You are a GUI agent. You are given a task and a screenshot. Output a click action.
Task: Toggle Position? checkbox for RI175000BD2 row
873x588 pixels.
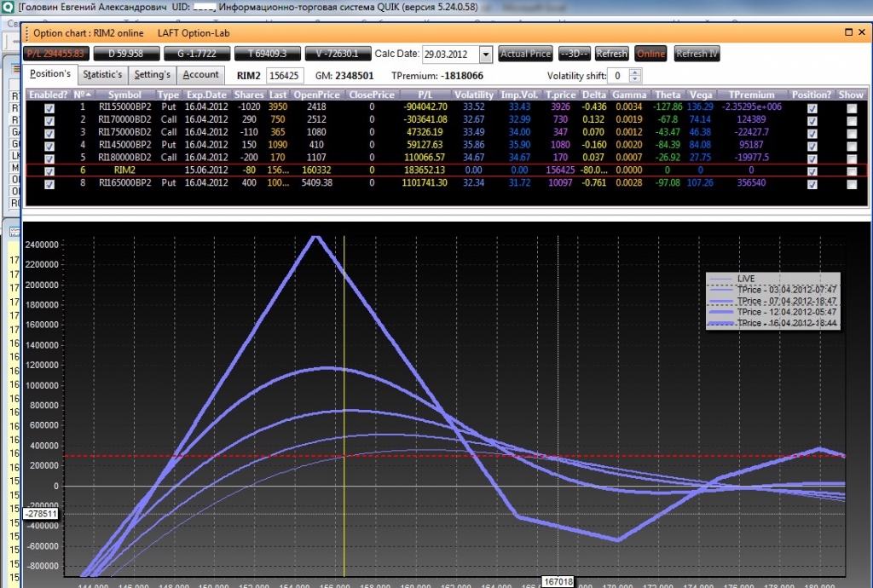pyautogui.click(x=812, y=134)
